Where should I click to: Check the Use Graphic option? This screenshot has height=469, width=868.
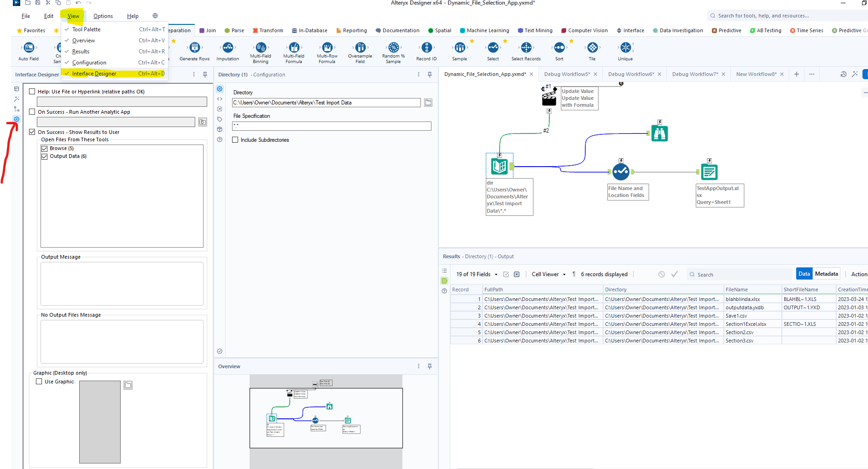tap(39, 381)
